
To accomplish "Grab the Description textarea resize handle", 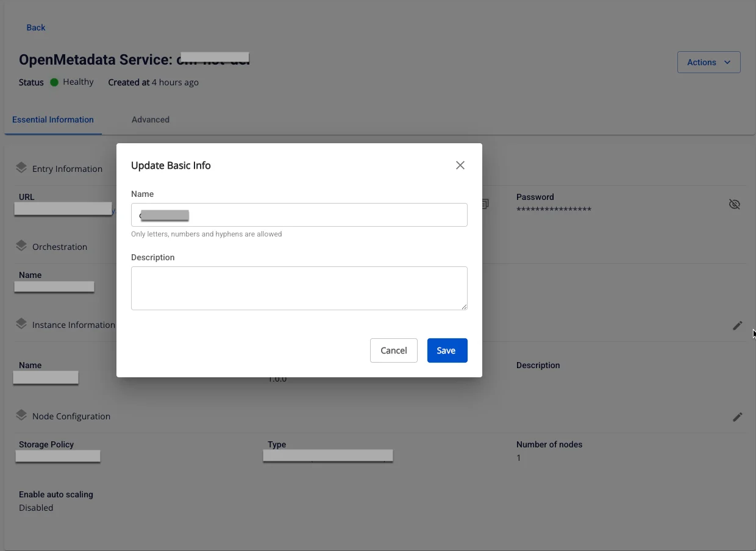I will (x=465, y=307).
